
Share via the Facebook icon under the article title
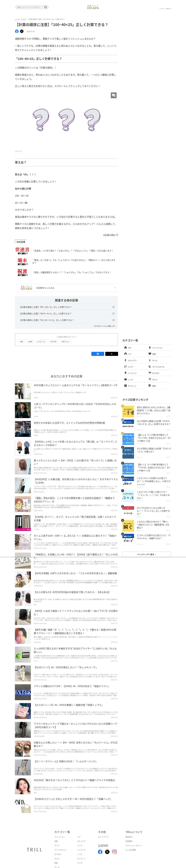pyautogui.click(x=17, y=31)
